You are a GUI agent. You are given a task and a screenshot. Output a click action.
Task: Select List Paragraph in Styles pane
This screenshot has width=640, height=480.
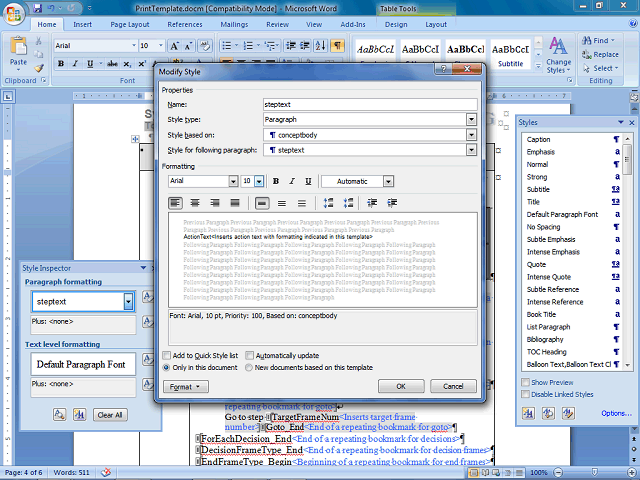point(572,327)
